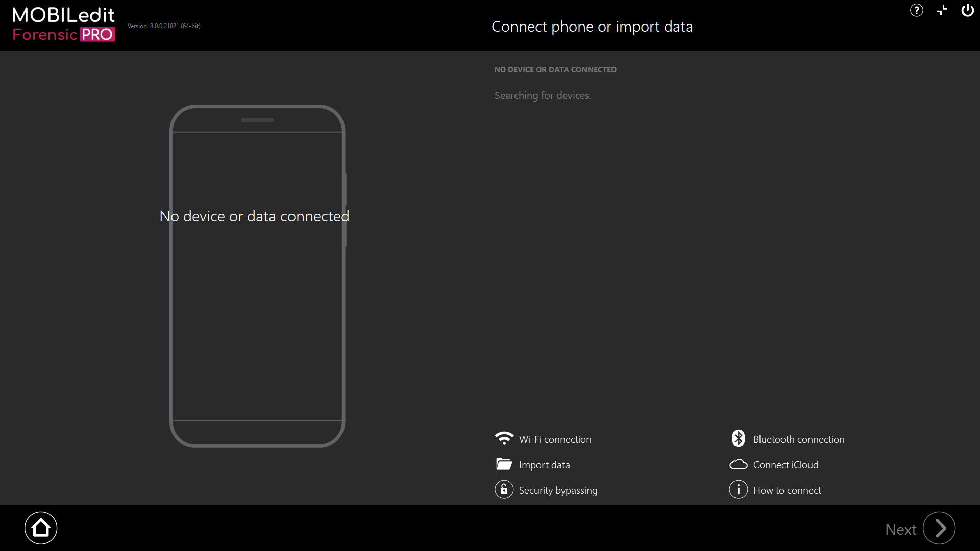Select the Import data text link
980x551 pixels.
pyautogui.click(x=544, y=465)
